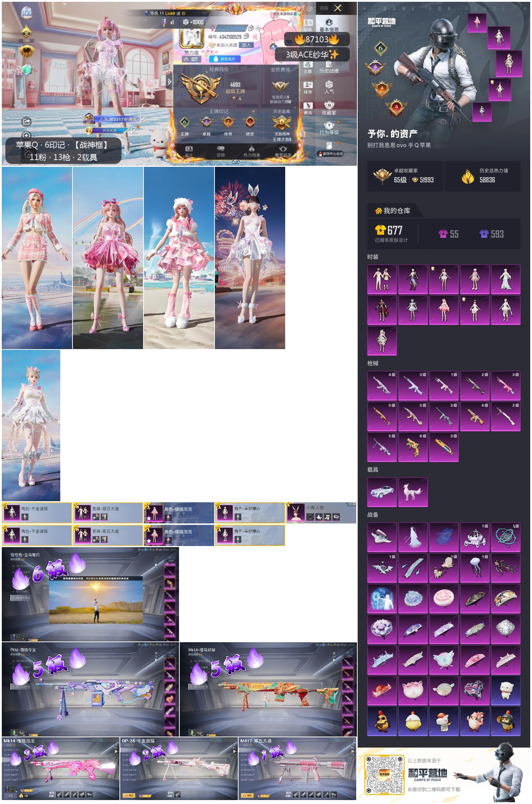
Task: Click the M417-第五大道 weapon preview
Action: coord(297,769)
